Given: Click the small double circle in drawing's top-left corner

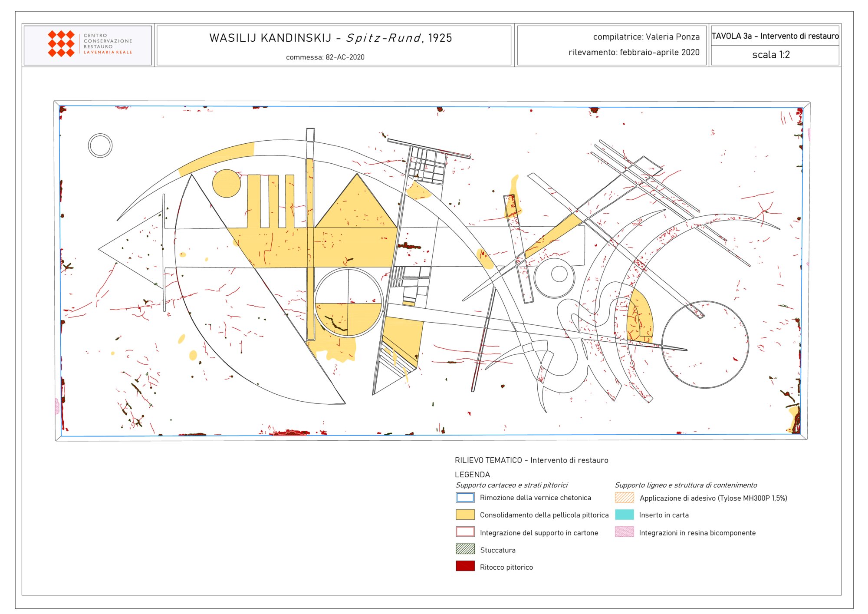Looking at the screenshot, I should pos(100,145).
